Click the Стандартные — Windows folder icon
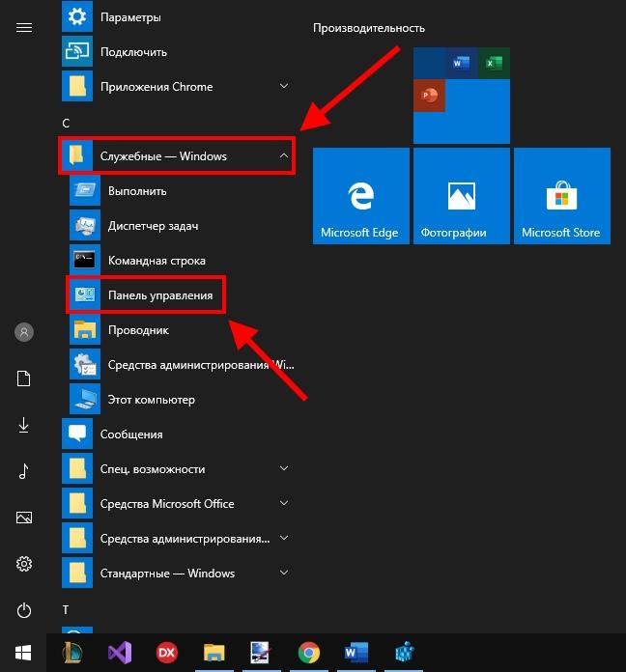The height and width of the screenshot is (672, 626). coord(77,573)
